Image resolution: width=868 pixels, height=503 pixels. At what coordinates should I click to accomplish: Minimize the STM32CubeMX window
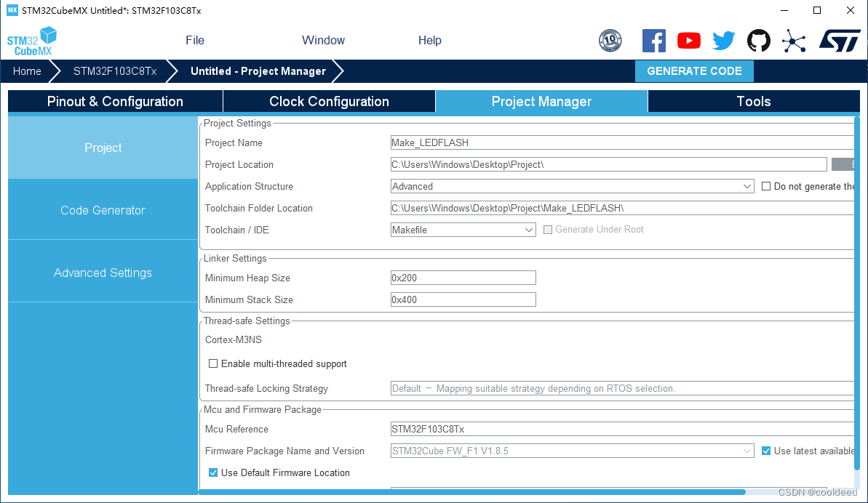[x=784, y=10]
